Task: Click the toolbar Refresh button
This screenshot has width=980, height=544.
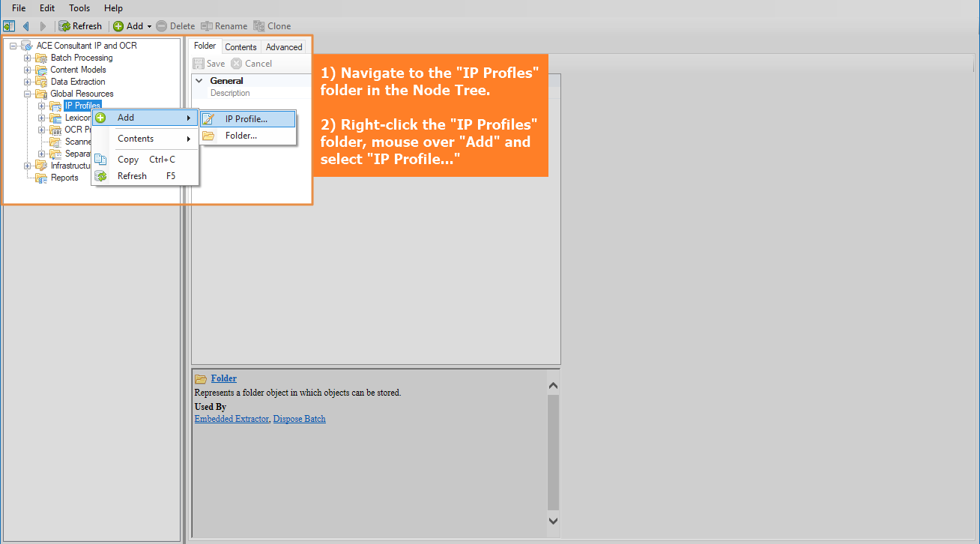Action: 80,26
